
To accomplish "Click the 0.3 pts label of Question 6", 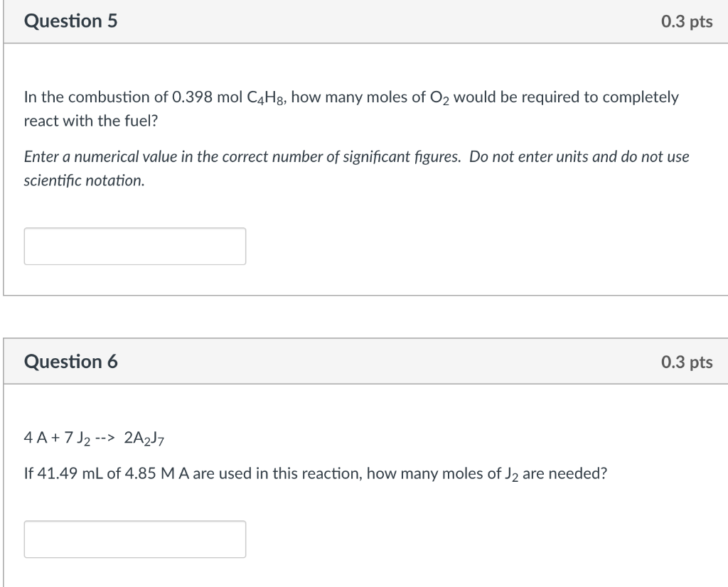I will coord(686,362).
